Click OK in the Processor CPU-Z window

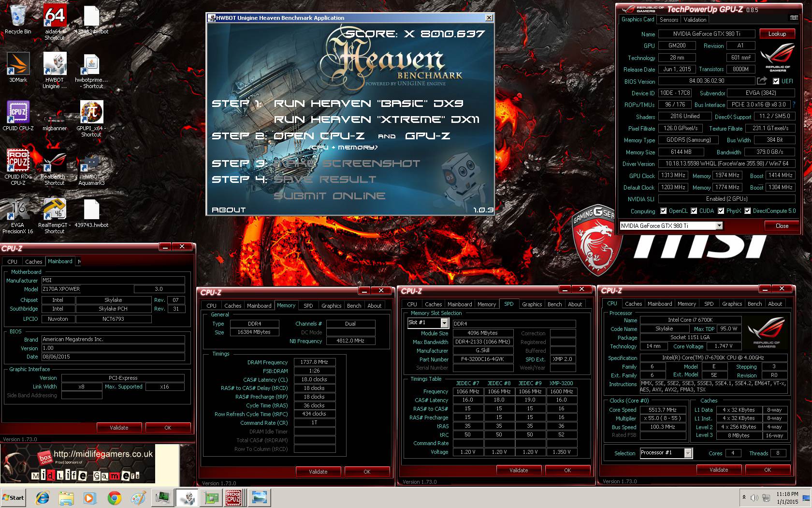[x=768, y=470]
